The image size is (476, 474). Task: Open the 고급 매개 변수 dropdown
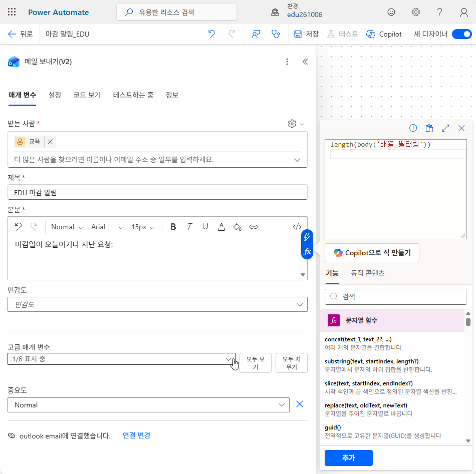pyautogui.click(x=121, y=359)
